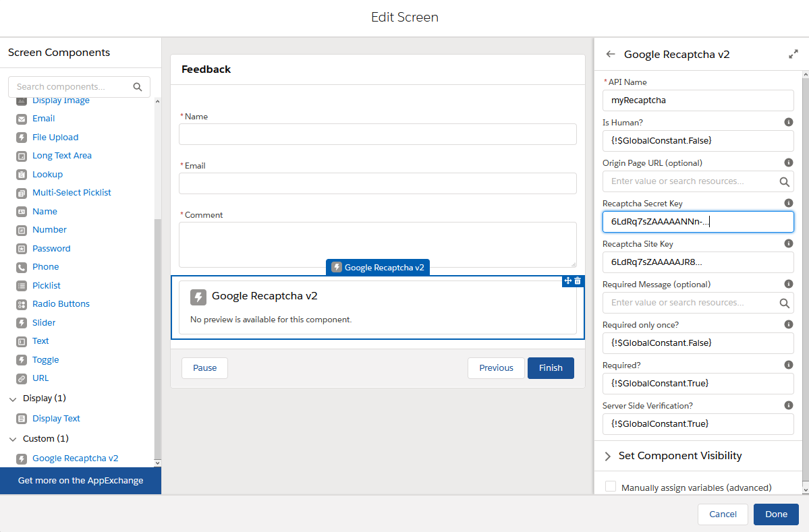Expand Set Component Visibility section
This screenshot has width=809, height=532.
[608, 456]
